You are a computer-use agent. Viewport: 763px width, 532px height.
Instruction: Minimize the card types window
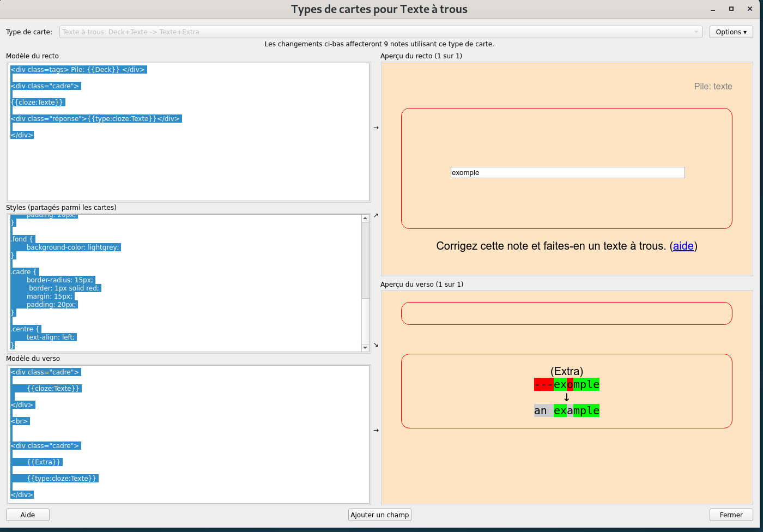pyautogui.click(x=713, y=9)
